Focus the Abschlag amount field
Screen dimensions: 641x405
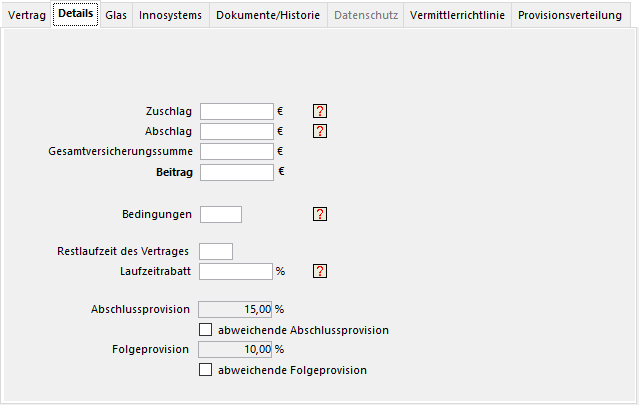(x=237, y=131)
